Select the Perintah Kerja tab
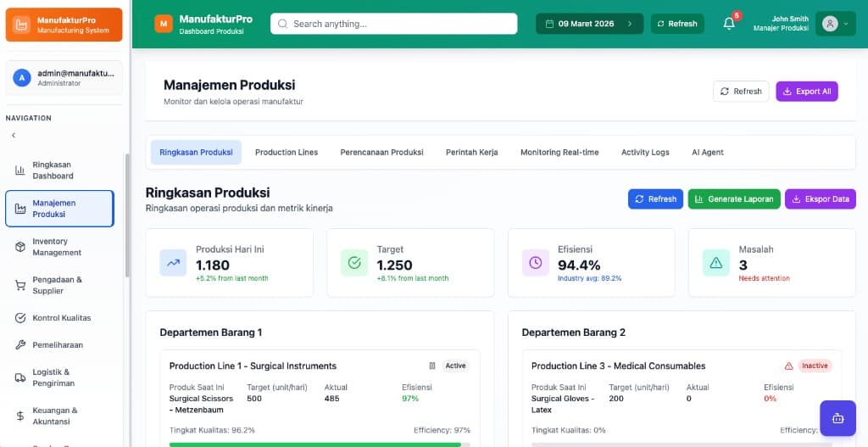868x447 pixels. click(x=471, y=153)
